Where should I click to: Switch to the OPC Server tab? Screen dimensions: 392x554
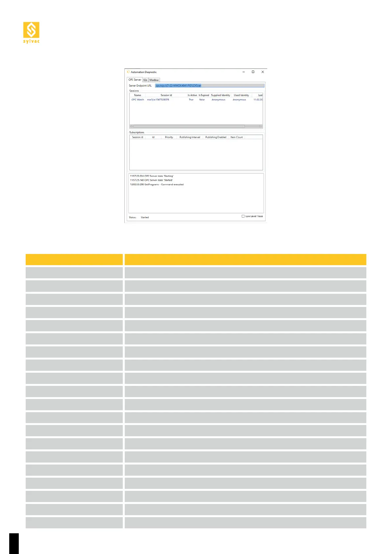tap(135, 80)
